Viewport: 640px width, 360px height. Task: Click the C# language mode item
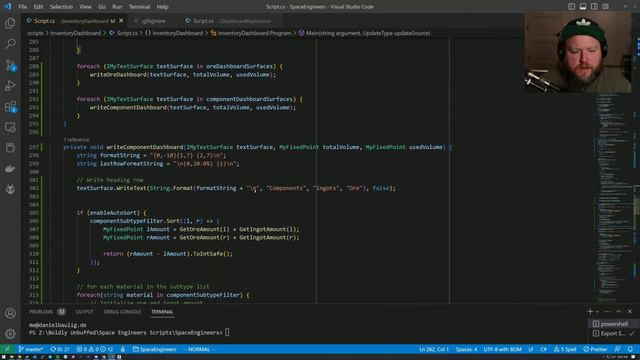click(543, 349)
